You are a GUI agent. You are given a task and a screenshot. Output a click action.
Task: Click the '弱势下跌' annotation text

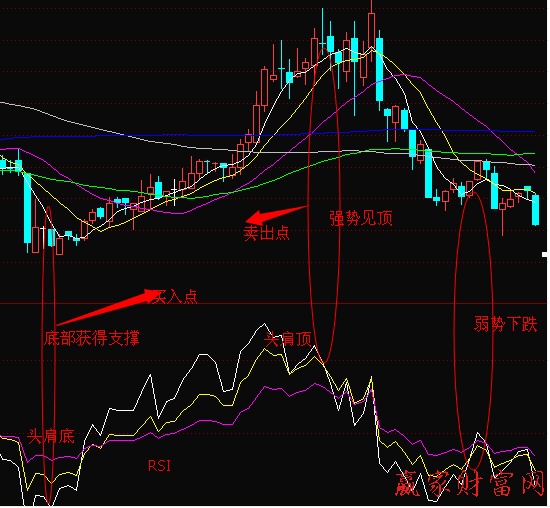(505, 324)
